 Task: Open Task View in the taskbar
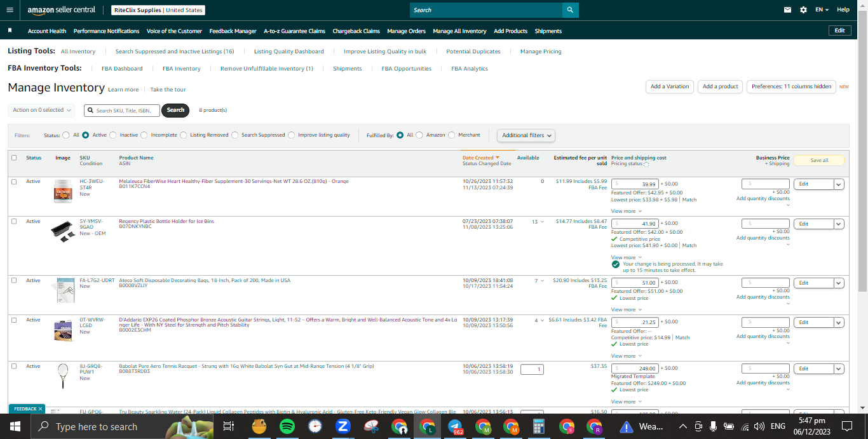pos(229,426)
